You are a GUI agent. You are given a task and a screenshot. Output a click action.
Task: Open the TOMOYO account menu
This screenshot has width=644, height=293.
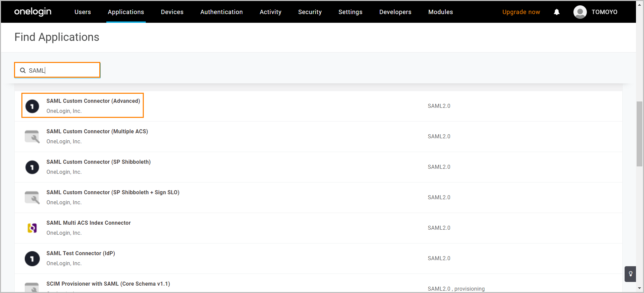coord(604,12)
